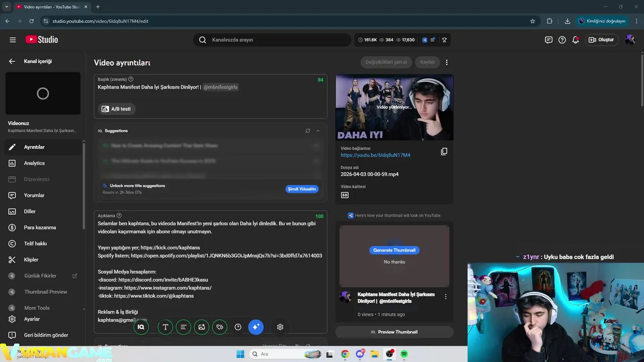Viewport: 644px width, 362px height.
Task: Open Klipler in the sidebar
Action: tap(42, 260)
